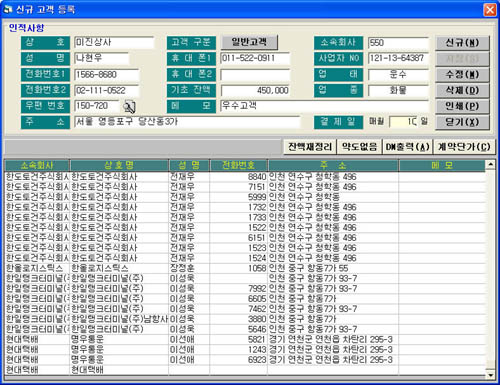Click the DM출력(A) button
This screenshot has width=500, height=385.
coord(407,147)
